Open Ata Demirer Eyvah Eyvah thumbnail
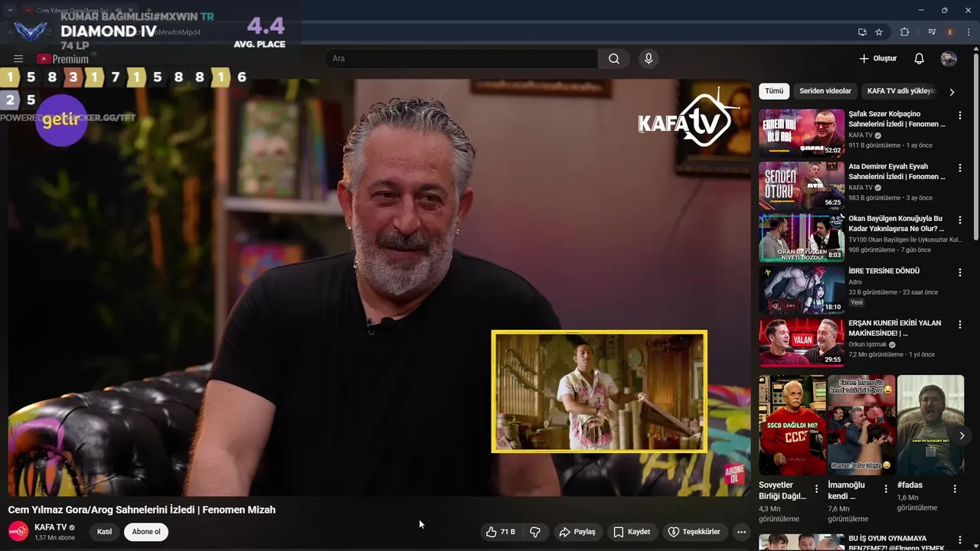The width and height of the screenshot is (980, 551). 802,185
